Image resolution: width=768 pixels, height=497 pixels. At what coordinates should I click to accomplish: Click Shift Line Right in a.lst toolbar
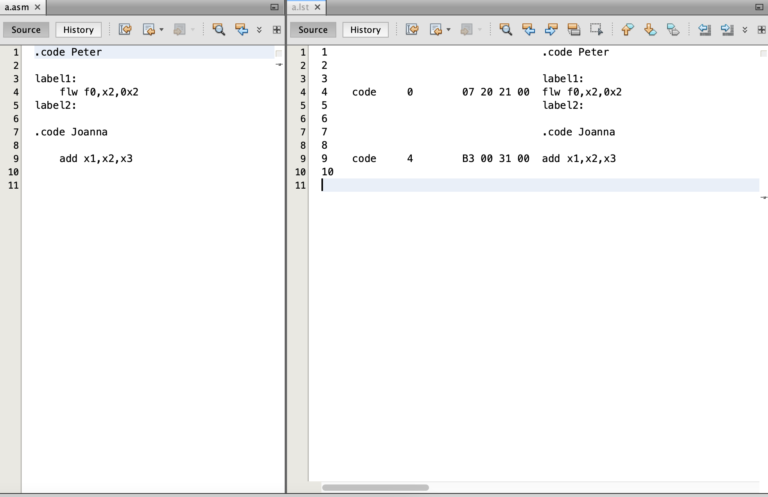(x=727, y=29)
